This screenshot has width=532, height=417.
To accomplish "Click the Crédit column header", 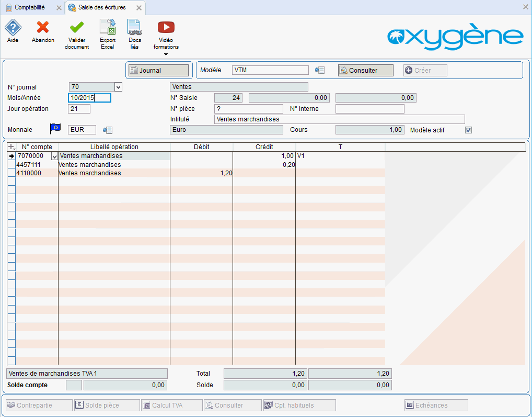I will pos(264,147).
